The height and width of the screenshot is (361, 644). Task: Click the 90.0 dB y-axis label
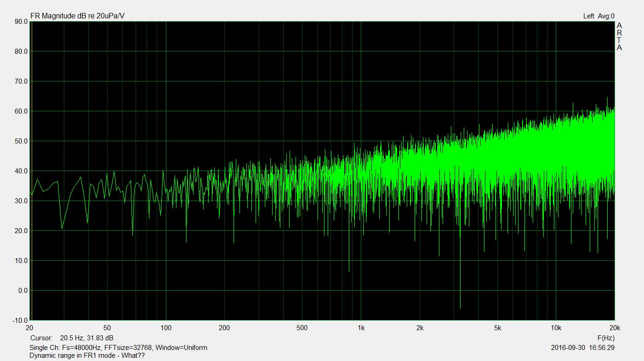pos(21,22)
